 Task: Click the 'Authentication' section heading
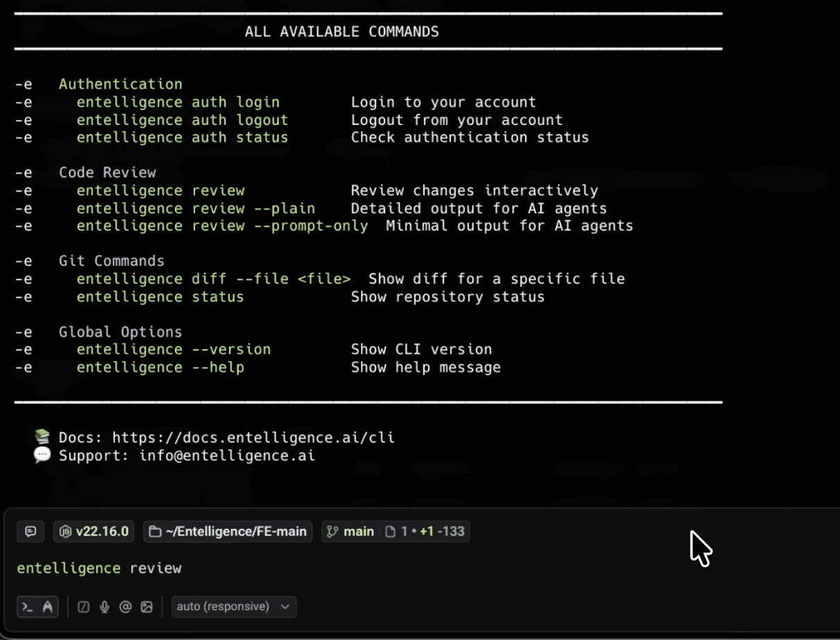[x=121, y=84]
